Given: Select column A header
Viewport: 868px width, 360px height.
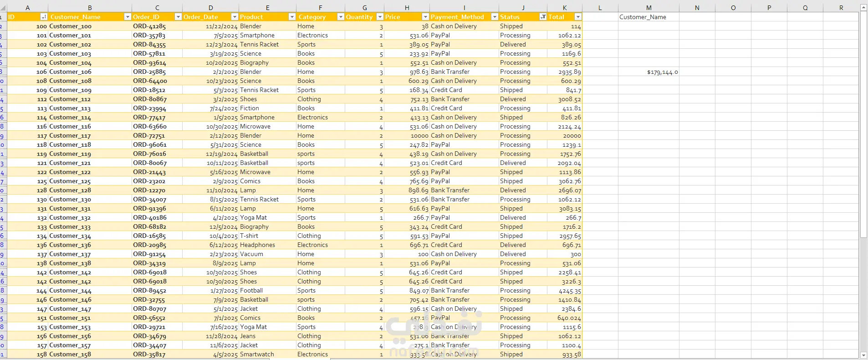Looking at the screenshot, I should (27, 8).
